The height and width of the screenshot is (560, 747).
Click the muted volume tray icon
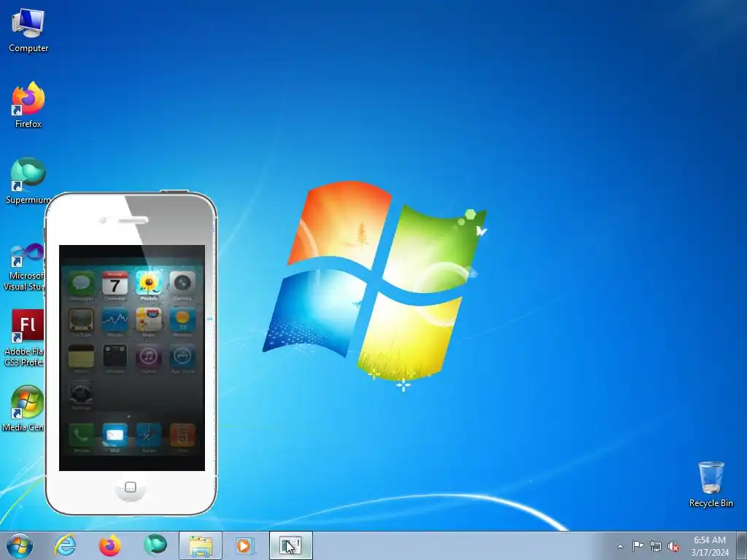(673, 546)
